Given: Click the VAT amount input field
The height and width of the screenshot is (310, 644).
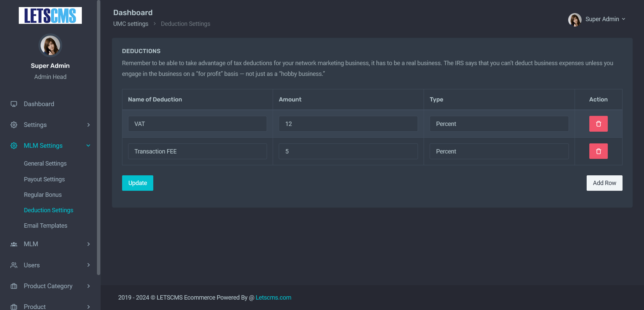Looking at the screenshot, I should (x=348, y=124).
